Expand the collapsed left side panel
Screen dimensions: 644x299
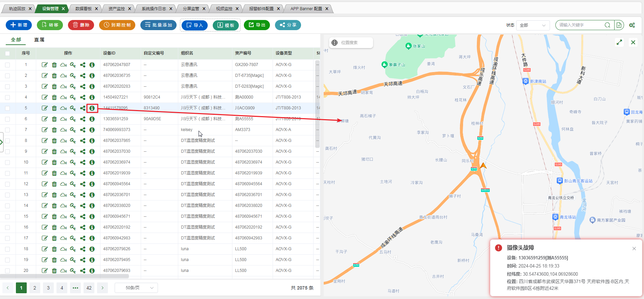(2, 142)
